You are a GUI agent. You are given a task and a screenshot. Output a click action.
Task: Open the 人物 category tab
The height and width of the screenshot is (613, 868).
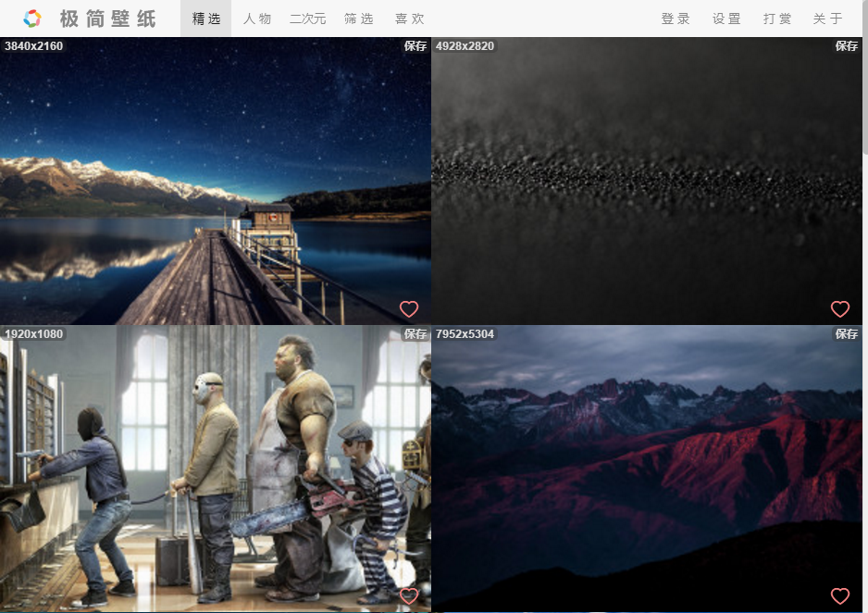tap(257, 19)
